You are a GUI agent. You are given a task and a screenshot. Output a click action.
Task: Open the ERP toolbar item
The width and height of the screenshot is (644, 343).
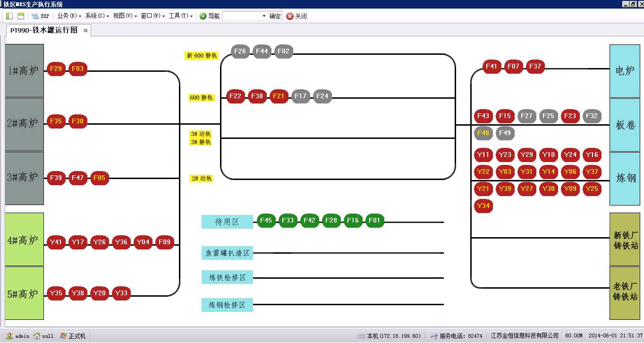coord(41,16)
